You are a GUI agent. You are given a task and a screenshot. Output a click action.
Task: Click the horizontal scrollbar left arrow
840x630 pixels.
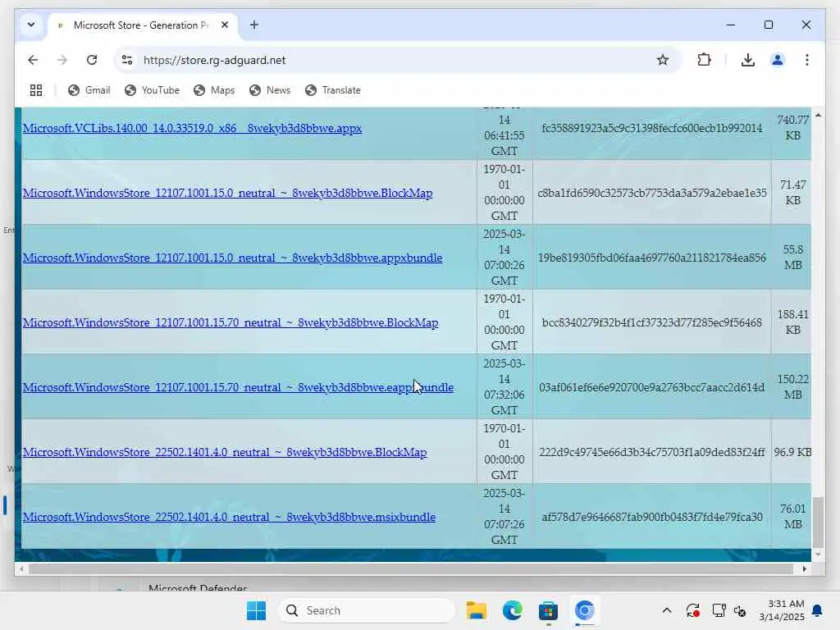pos(21,569)
